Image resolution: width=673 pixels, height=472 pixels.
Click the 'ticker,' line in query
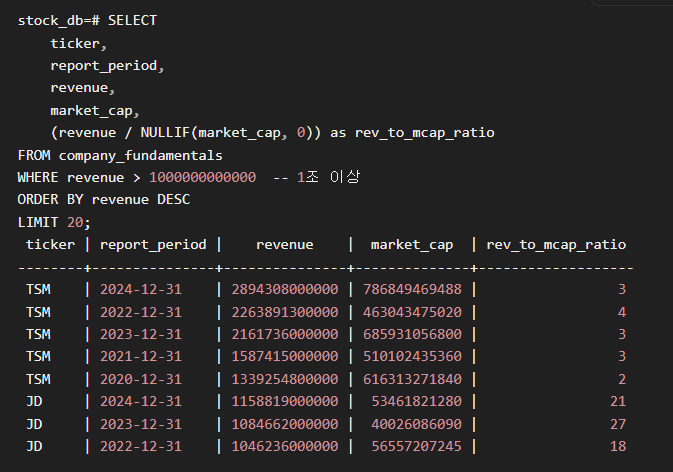[x=78, y=43]
